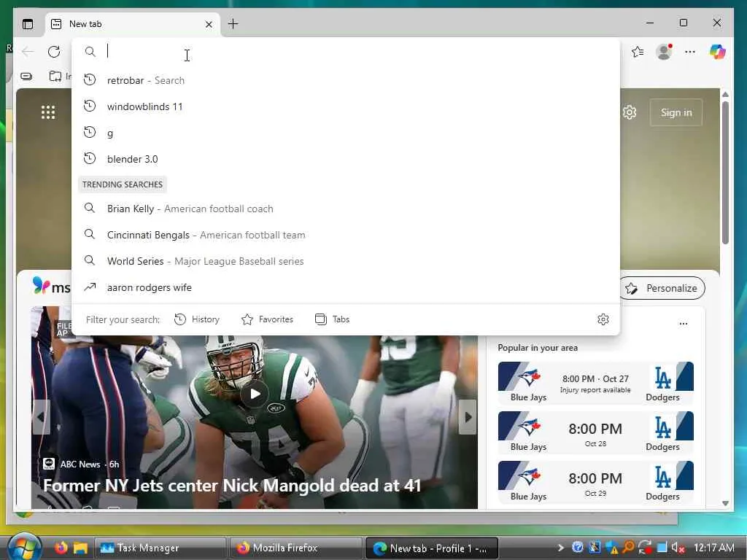Viewport: 747px width, 560px height.
Task: Open the profile avatar icon
Action: click(x=664, y=52)
